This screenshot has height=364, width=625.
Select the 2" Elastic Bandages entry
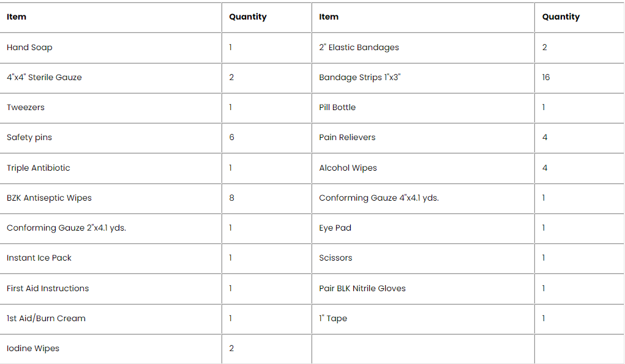pos(359,48)
